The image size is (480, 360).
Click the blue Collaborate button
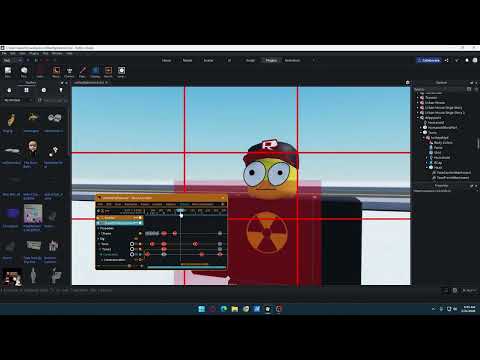[x=429, y=60]
